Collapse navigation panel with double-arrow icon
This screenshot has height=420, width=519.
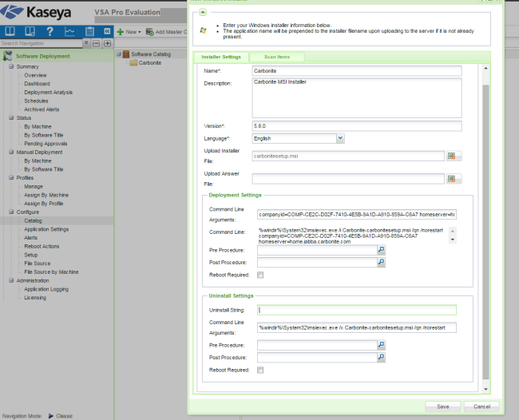107,31
